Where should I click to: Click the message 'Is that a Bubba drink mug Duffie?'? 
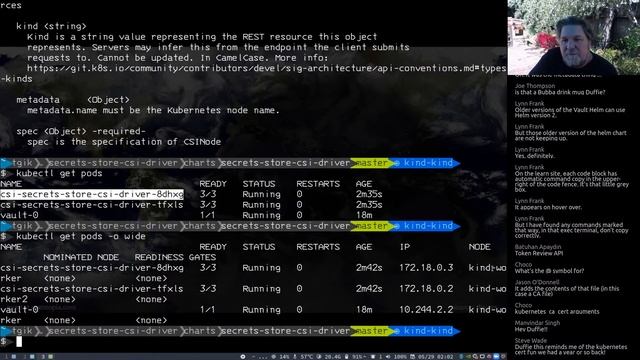click(x=560, y=92)
